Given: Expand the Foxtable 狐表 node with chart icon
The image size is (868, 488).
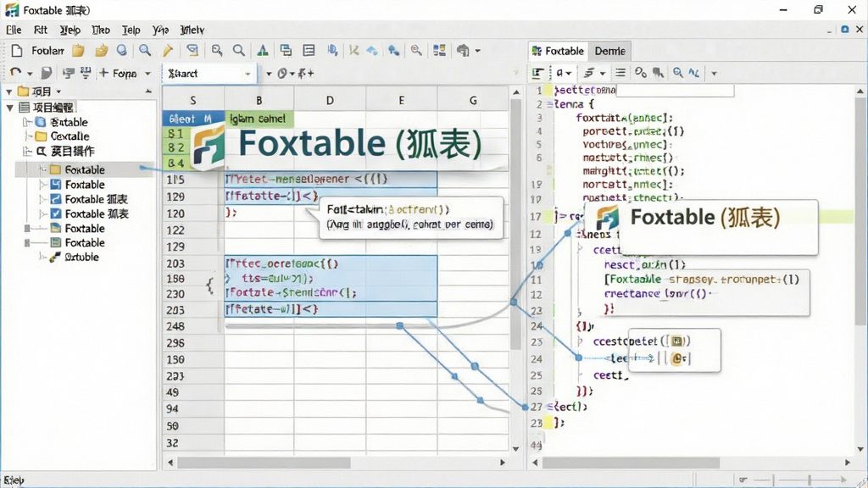Looking at the screenshot, I should pos(42,199).
